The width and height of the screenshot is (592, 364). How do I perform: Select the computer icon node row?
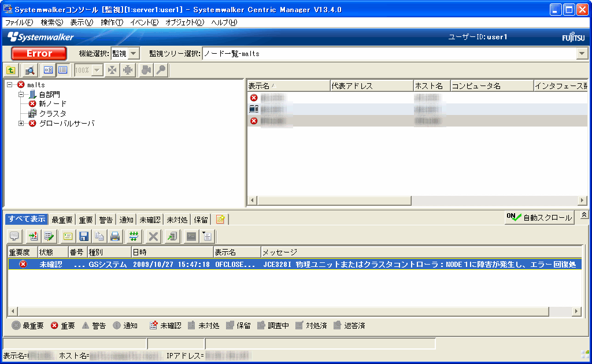pos(254,109)
